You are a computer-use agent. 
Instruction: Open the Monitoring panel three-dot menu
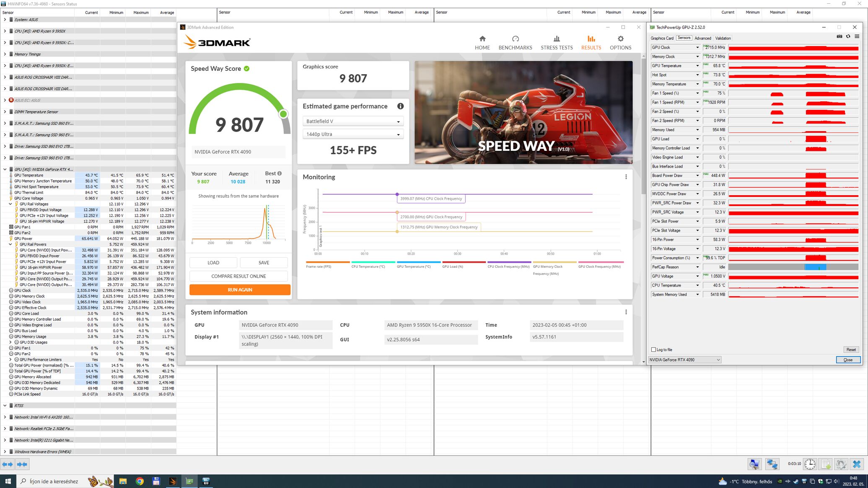coord(626,177)
